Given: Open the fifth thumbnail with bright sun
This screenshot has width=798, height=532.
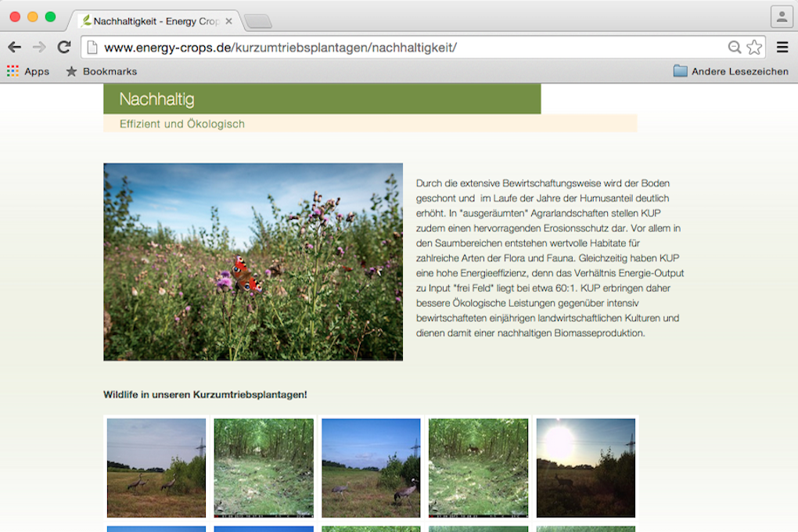Looking at the screenshot, I should point(586,468).
